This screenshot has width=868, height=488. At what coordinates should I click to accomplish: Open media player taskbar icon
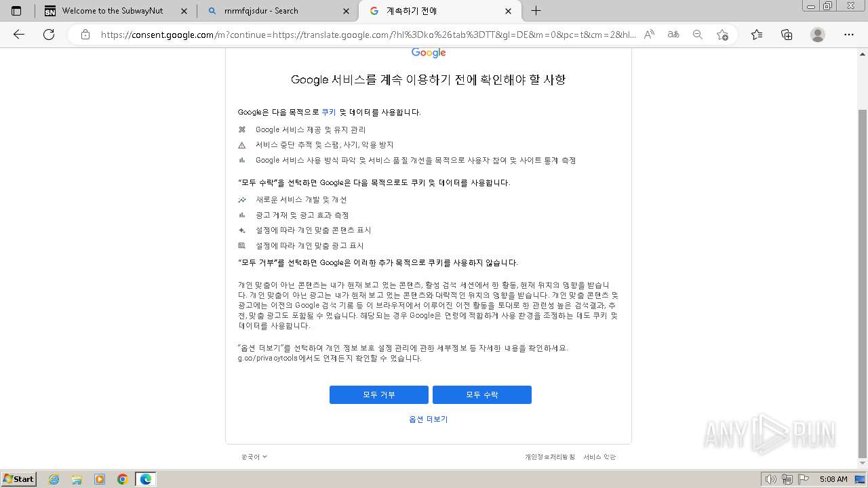pyautogui.click(x=100, y=479)
